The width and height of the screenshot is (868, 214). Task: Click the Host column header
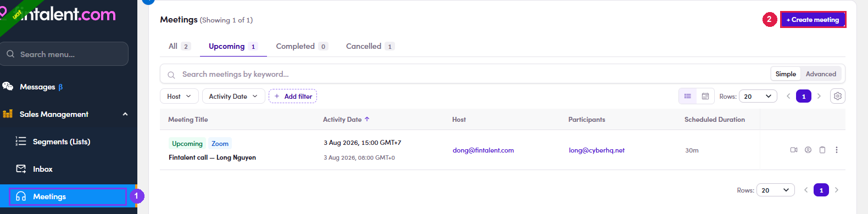(x=459, y=119)
